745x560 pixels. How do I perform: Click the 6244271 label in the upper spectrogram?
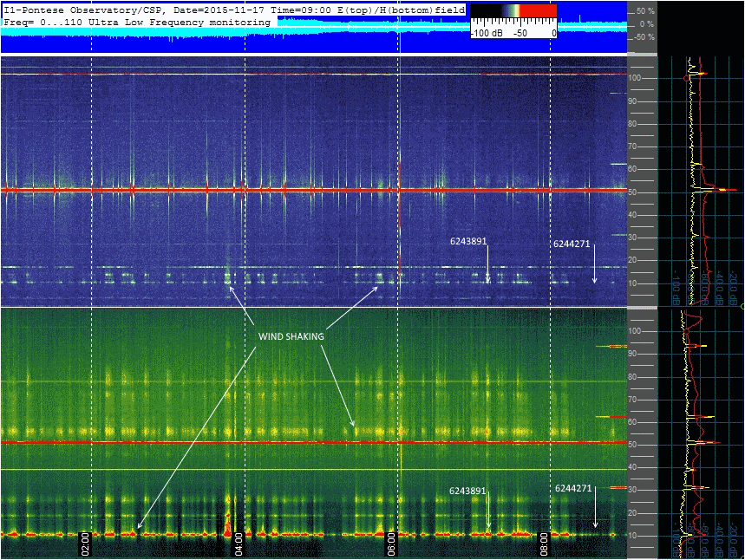click(x=572, y=244)
